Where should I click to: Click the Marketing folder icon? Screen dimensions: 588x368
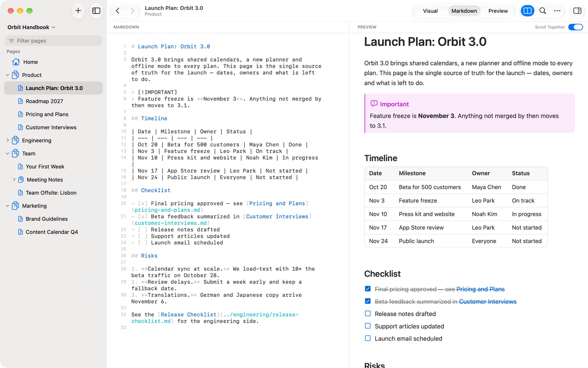click(x=16, y=206)
